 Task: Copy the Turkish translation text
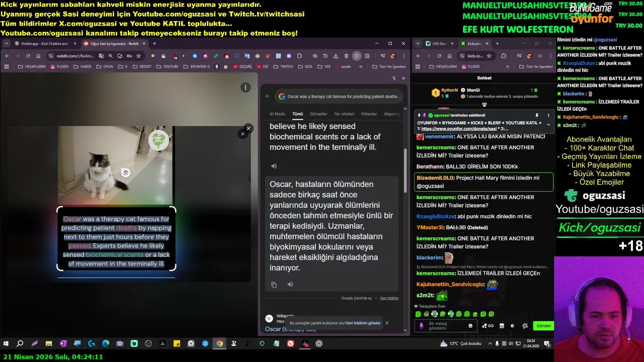[x=274, y=285]
